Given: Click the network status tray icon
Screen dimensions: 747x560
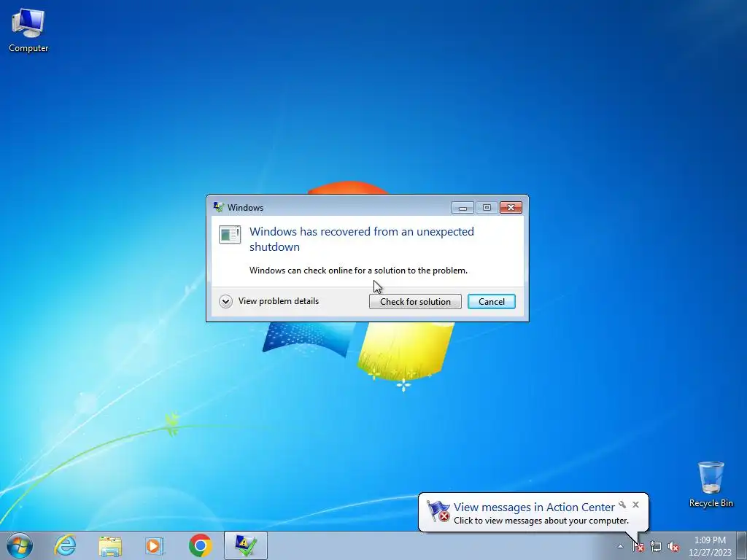Looking at the screenshot, I should (656, 547).
